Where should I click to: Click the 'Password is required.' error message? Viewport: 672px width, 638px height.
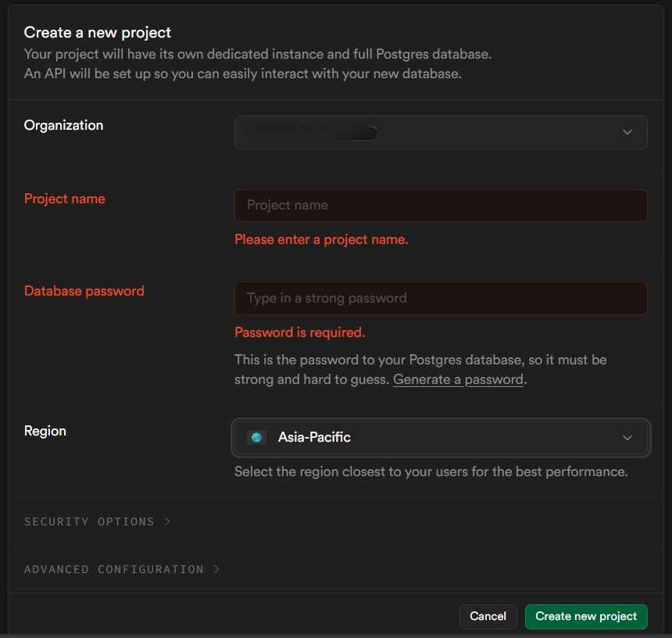pyautogui.click(x=300, y=332)
